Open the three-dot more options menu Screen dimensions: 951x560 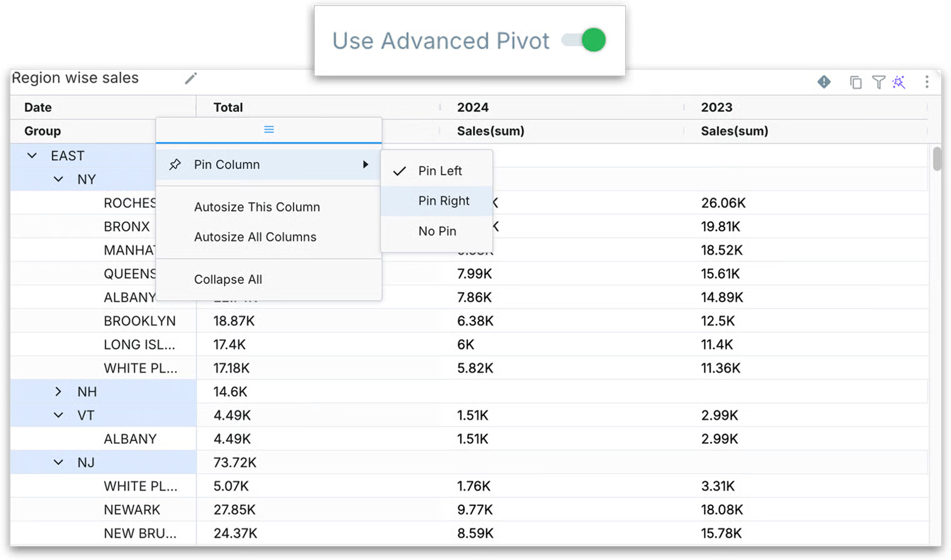pos(927,82)
